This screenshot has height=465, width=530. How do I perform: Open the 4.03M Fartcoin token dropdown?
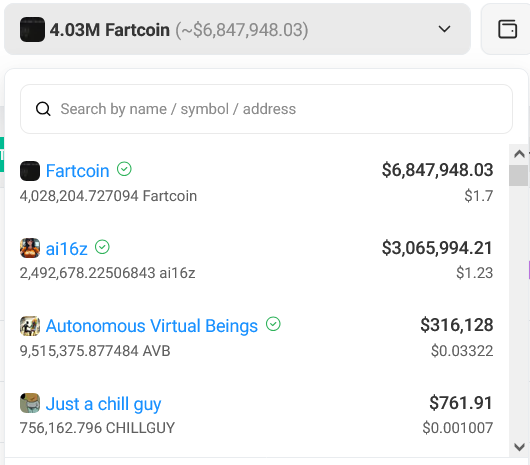click(237, 29)
